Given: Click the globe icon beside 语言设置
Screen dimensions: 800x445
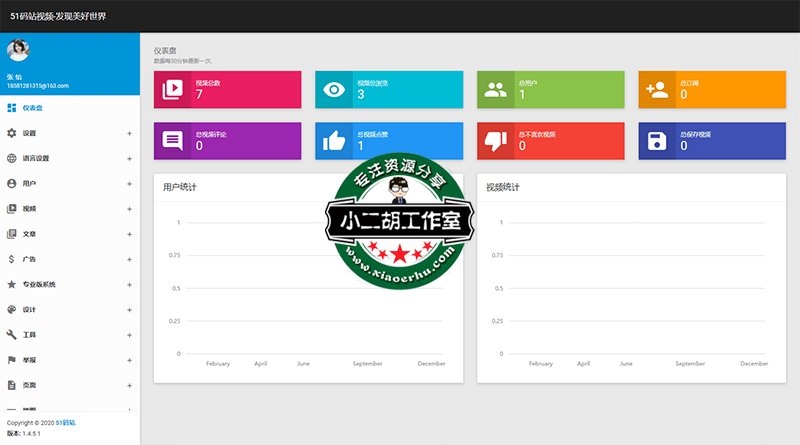Looking at the screenshot, I should pos(12,158).
